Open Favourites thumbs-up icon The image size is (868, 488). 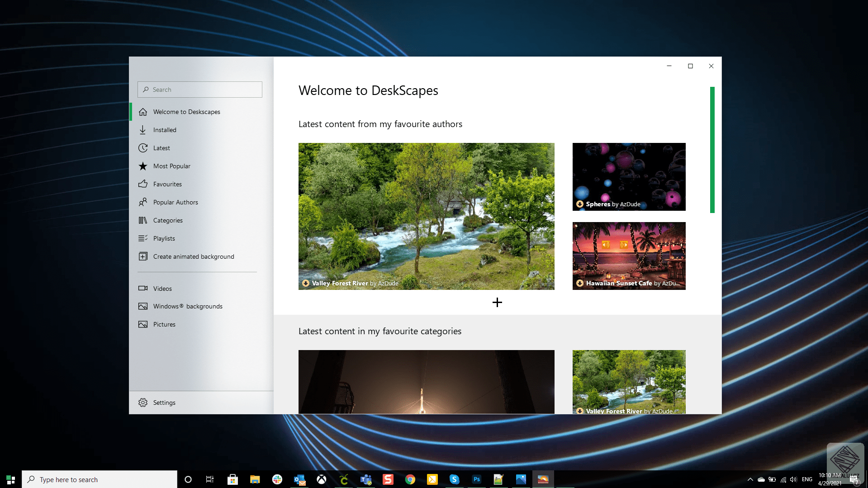point(143,184)
